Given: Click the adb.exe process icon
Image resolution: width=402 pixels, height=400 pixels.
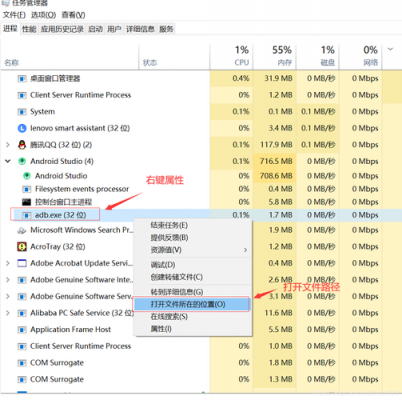Looking at the screenshot, I should (x=27, y=215).
